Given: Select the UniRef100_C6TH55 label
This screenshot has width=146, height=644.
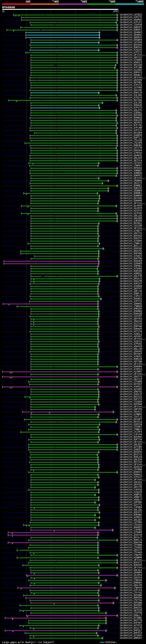Looking at the screenshot, I should pyautogui.click(x=131, y=87).
